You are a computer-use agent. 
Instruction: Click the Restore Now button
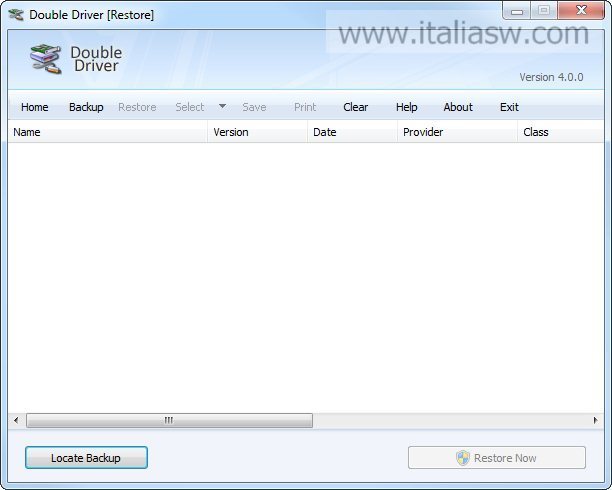[x=497, y=458]
